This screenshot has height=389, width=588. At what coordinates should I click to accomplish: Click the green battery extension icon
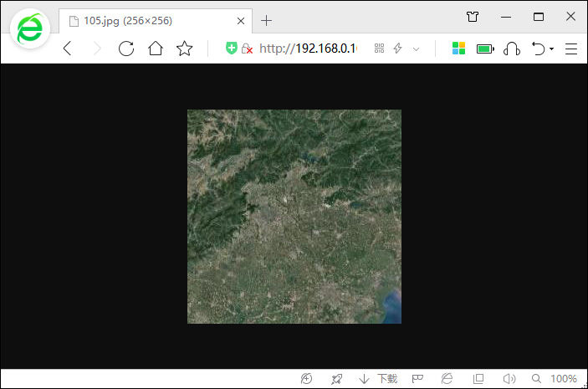point(485,49)
